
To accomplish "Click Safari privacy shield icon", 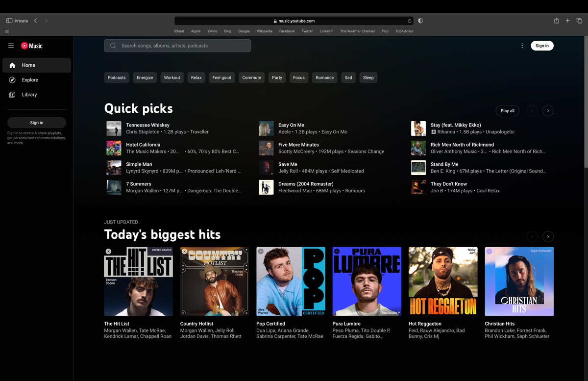I will point(420,21).
